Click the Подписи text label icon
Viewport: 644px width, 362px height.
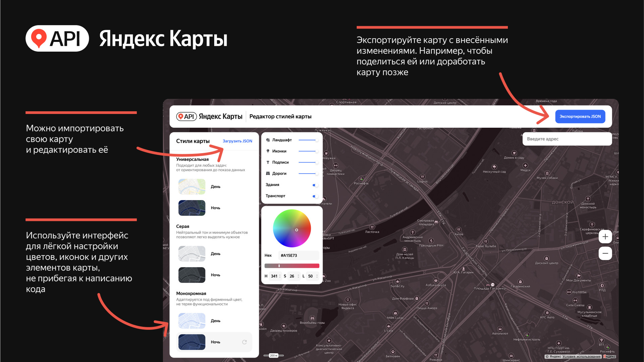268,163
